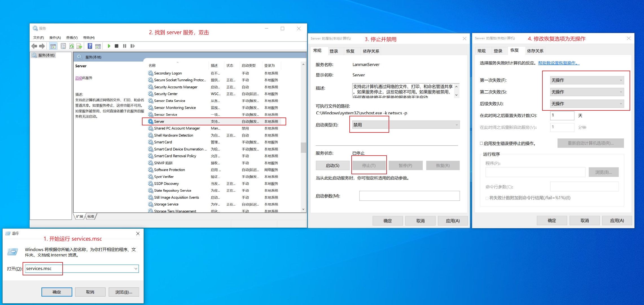
Task: Open the 后续失败 dropdown
Action: 587,104
